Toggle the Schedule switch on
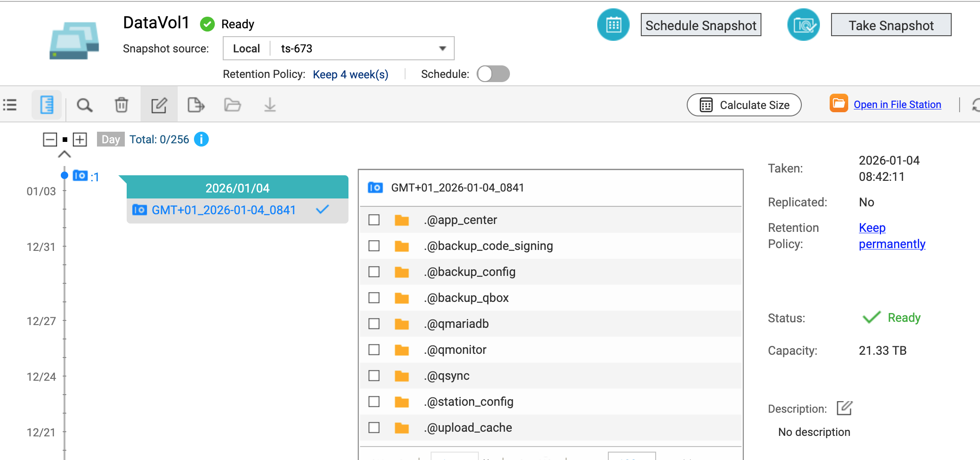980x460 pixels. pos(493,74)
